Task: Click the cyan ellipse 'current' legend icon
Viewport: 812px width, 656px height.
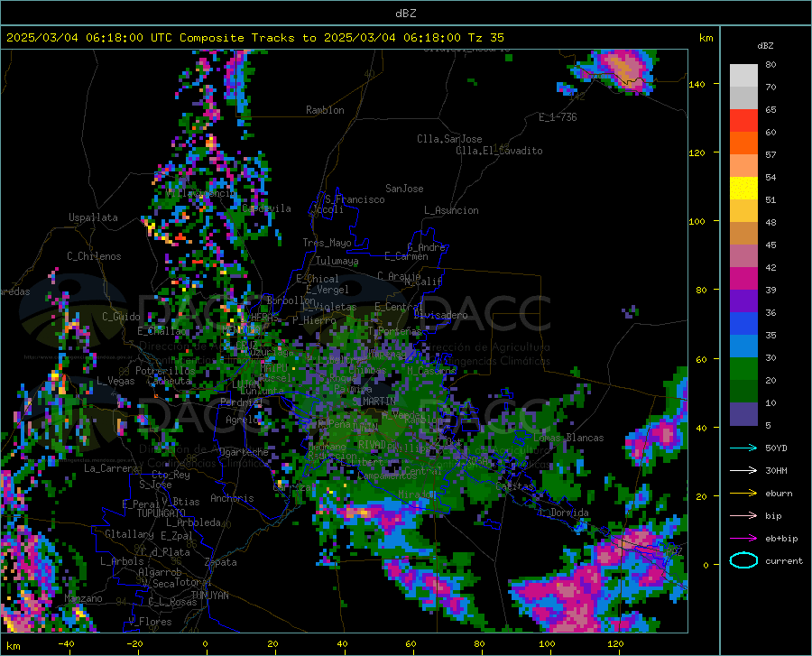Action: (x=743, y=560)
